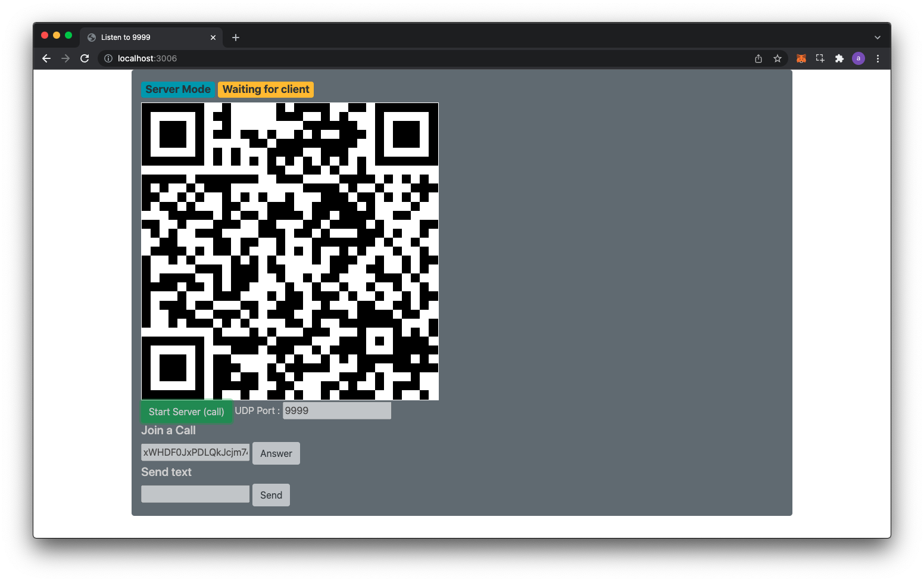Start the server with Start Server (call)
Image resolution: width=924 pixels, height=582 pixels.
tap(186, 412)
